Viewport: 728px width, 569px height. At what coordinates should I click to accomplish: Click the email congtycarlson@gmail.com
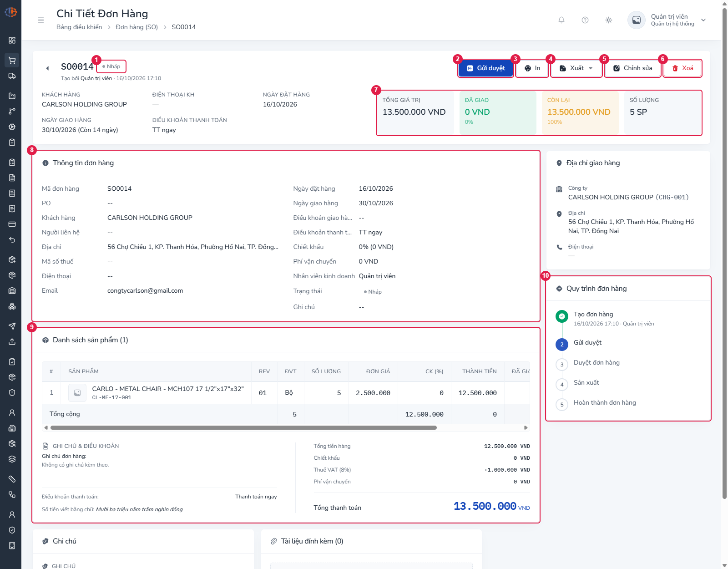[x=145, y=291]
